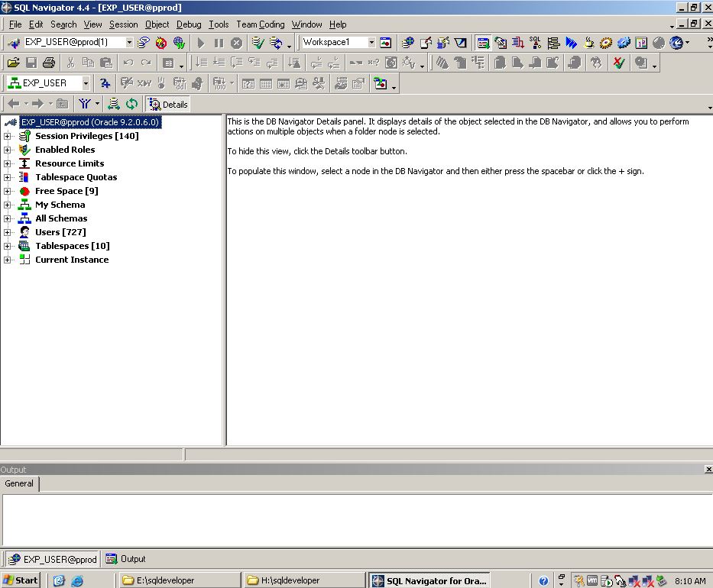
Task: Open the Debug menu
Action: [x=189, y=24]
